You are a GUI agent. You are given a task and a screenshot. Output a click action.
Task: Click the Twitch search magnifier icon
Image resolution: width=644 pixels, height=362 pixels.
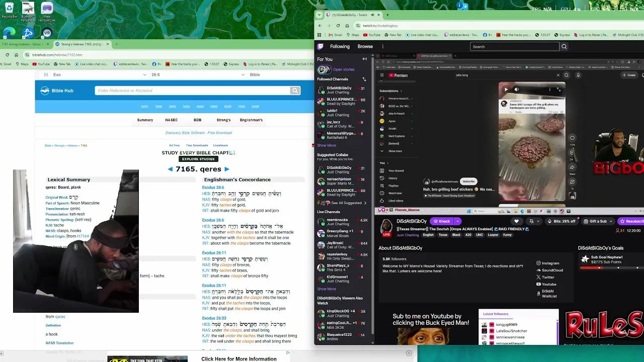[x=564, y=47]
